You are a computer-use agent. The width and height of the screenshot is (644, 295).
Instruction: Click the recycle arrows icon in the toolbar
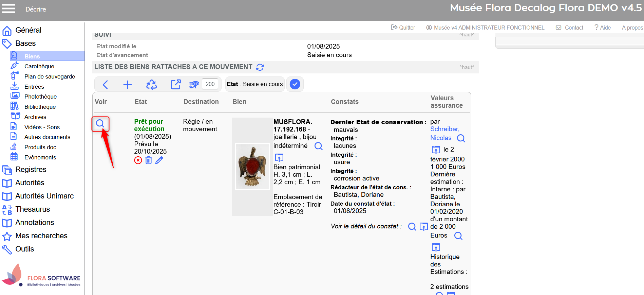(x=151, y=85)
